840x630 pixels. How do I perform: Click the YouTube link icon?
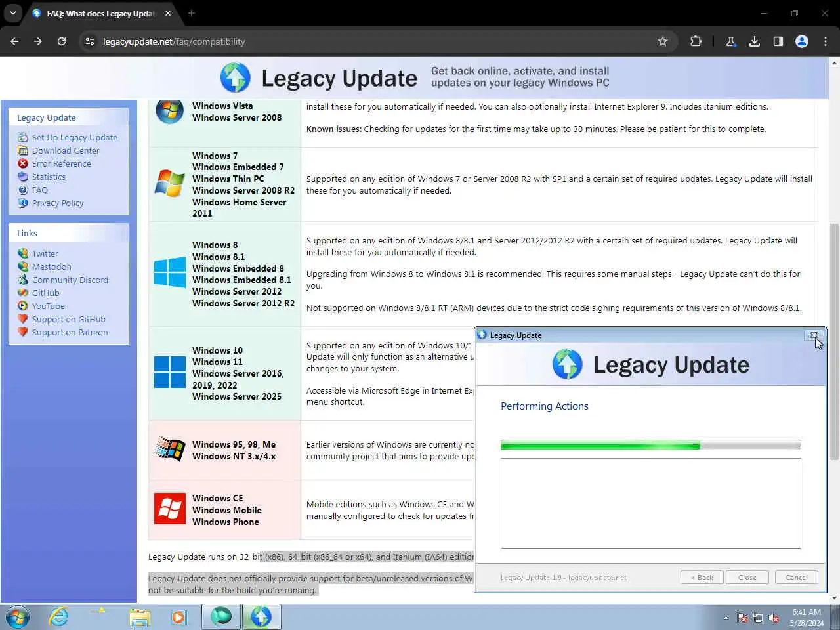(23, 306)
